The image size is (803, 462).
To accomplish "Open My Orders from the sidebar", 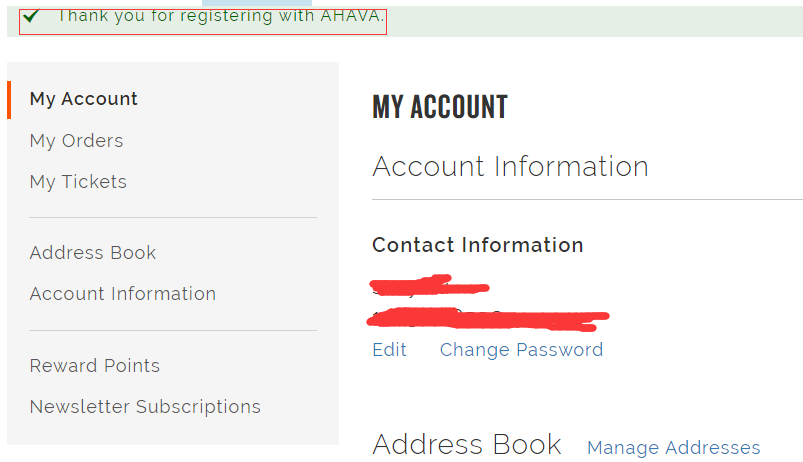I will 77,141.
